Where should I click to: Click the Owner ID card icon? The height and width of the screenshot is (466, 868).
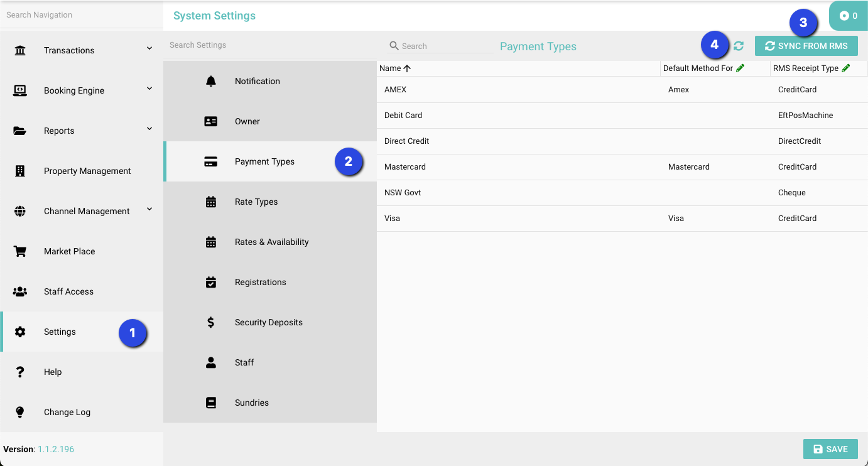click(211, 121)
